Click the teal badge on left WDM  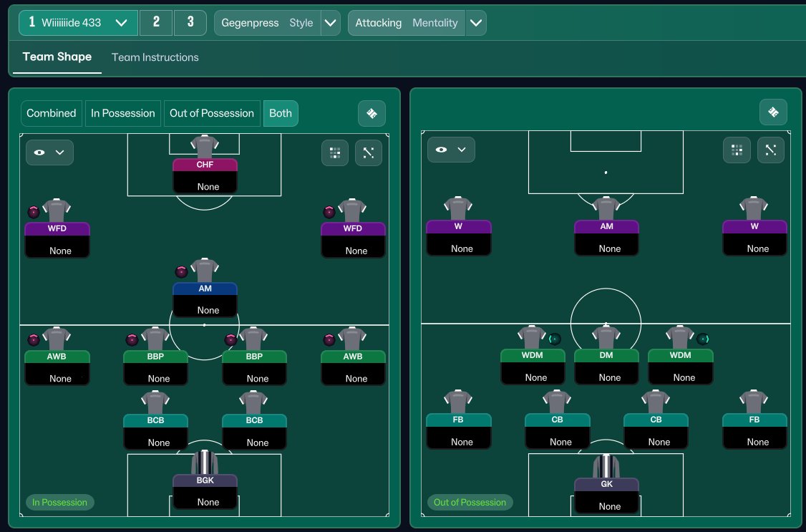click(x=555, y=339)
